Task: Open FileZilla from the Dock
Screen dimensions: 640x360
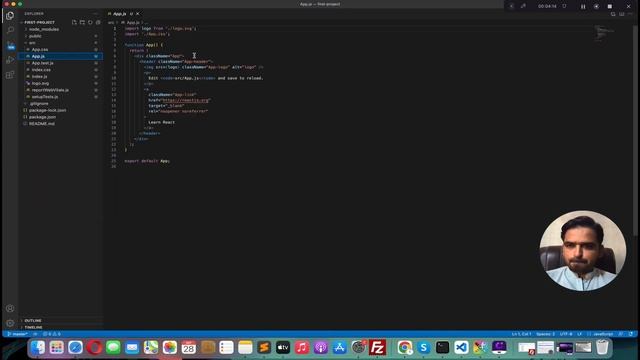Action: click(x=378, y=347)
